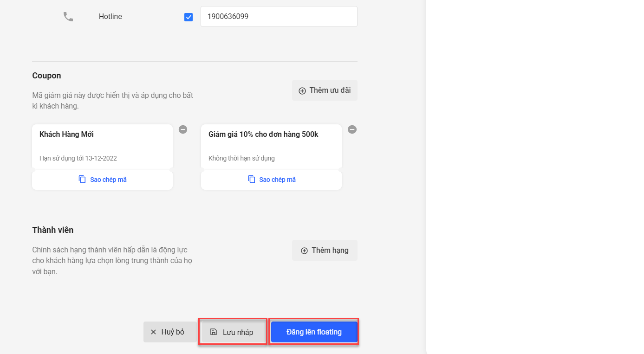This screenshot has width=644, height=354.
Task: Remove the Giảm giá 10% coupon
Action: click(352, 129)
